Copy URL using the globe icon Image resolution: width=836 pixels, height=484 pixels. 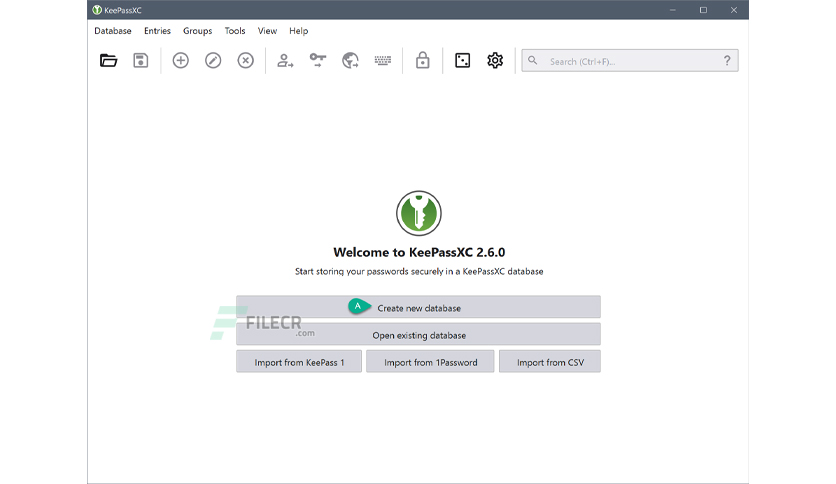click(350, 61)
